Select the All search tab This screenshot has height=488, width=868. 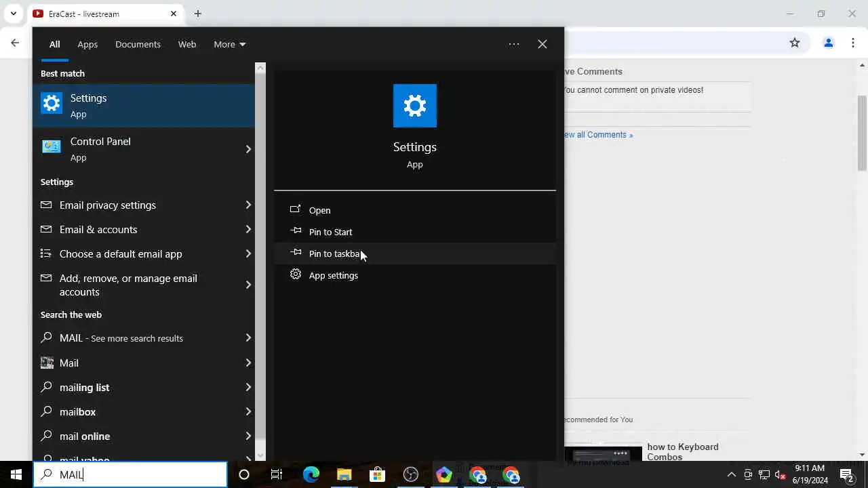click(x=54, y=44)
